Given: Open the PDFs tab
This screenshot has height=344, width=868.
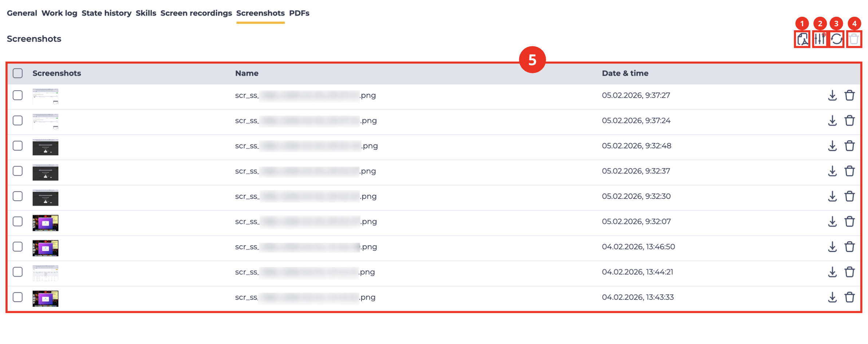Looking at the screenshot, I should tap(299, 13).
